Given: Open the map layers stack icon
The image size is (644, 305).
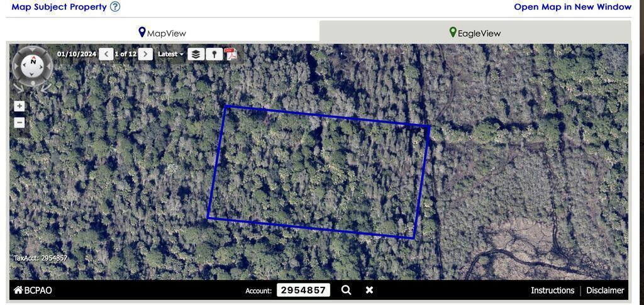Looking at the screenshot, I should click(x=196, y=54).
